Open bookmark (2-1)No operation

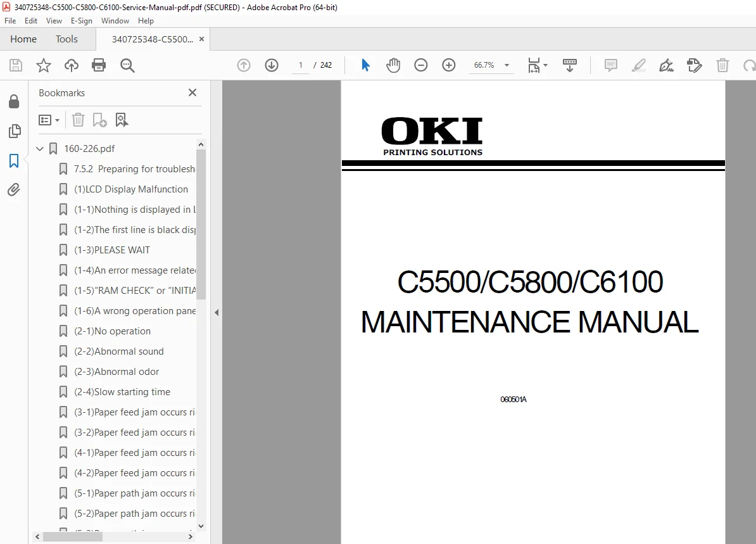[x=112, y=331]
